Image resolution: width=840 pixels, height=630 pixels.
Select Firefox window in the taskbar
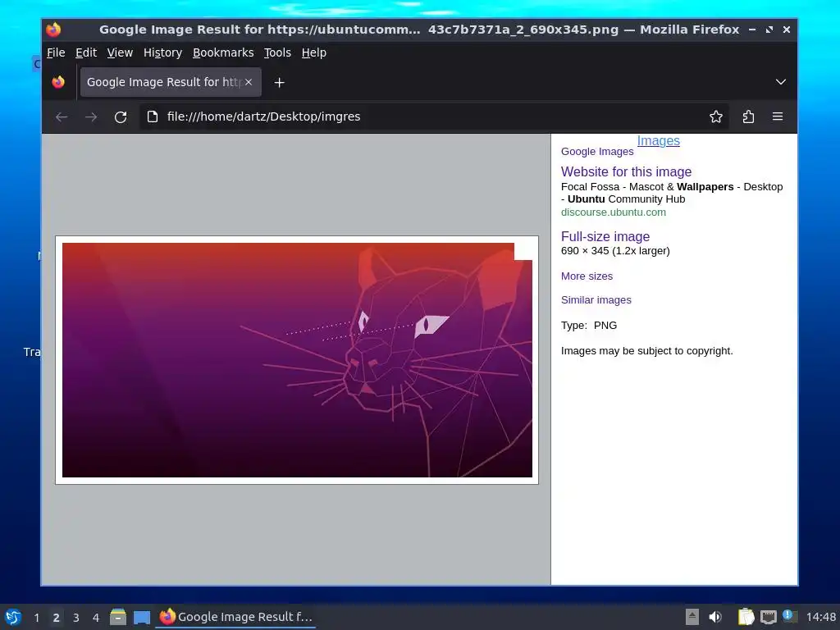pos(235,617)
